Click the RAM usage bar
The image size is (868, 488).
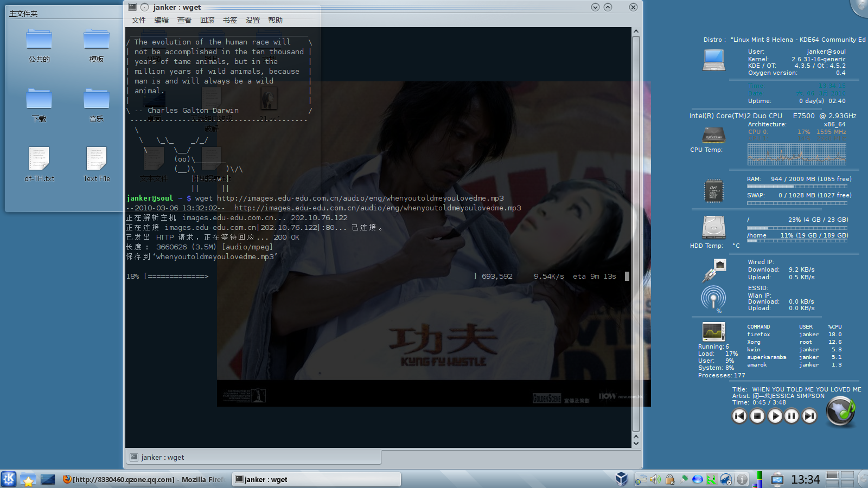[x=797, y=187]
